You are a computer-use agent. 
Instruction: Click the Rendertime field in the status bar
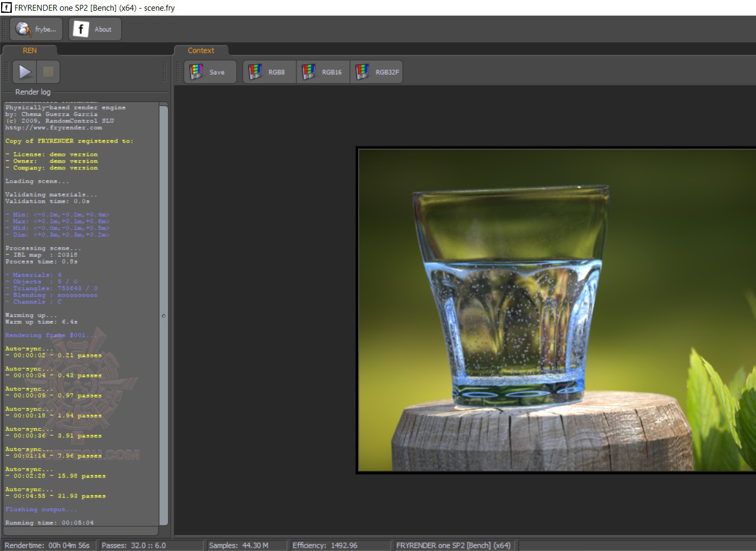(x=48, y=545)
